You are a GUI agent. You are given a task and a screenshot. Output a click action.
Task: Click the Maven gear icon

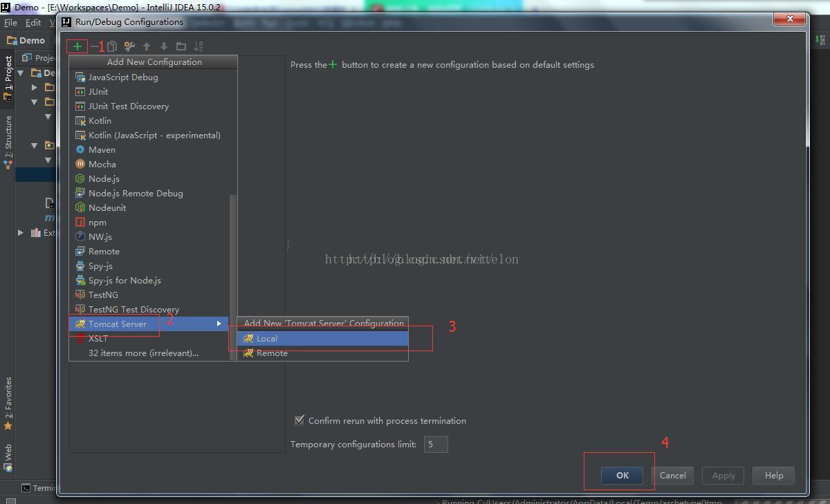click(x=80, y=149)
